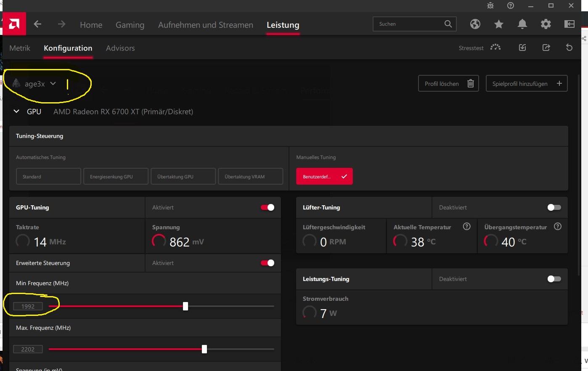Select the Konfiguration subtab
This screenshot has width=588, height=371.
coord(68,48)
